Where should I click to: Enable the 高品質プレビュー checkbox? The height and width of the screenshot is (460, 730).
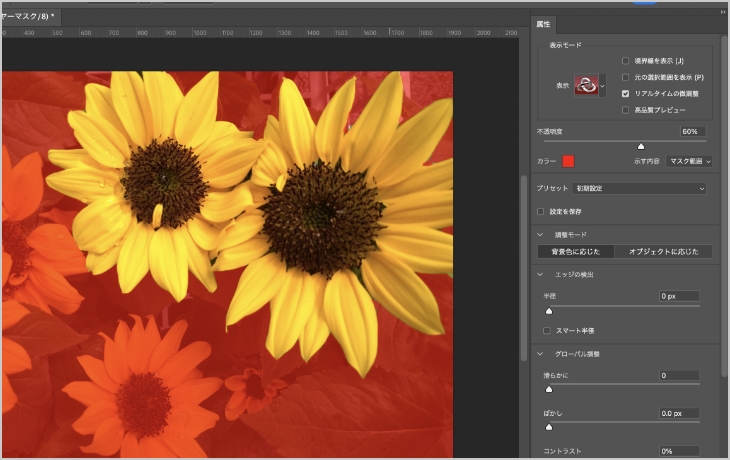(x=625, y=110)
